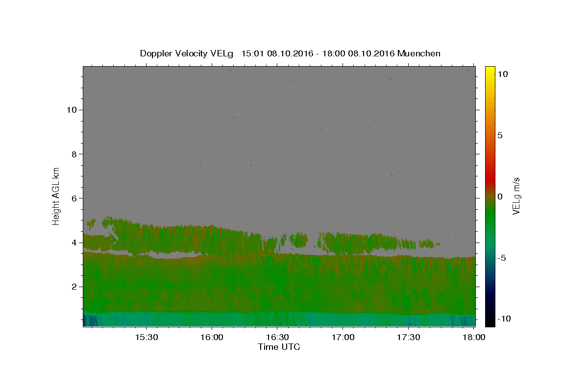Pick the dark bottom of the colorbar
The width and height of the screenshot is (588, 392).
pos(490,322)
